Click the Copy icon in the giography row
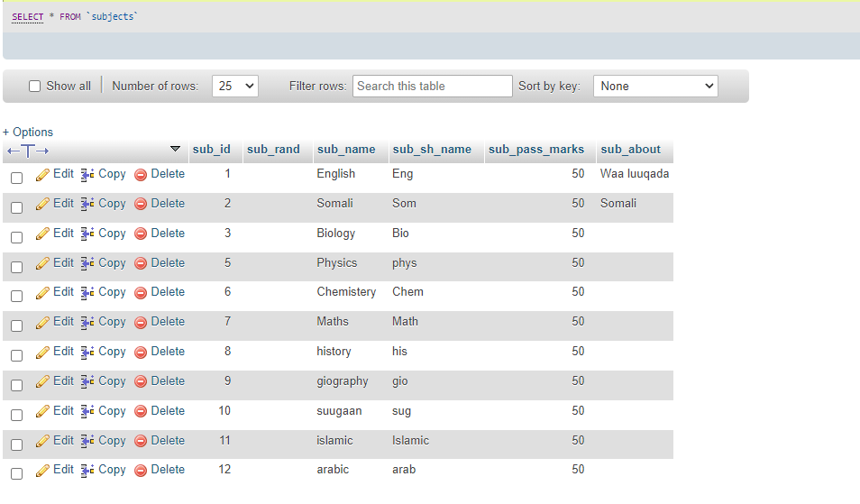Screen dimensions: 860x504 point(87,381)
